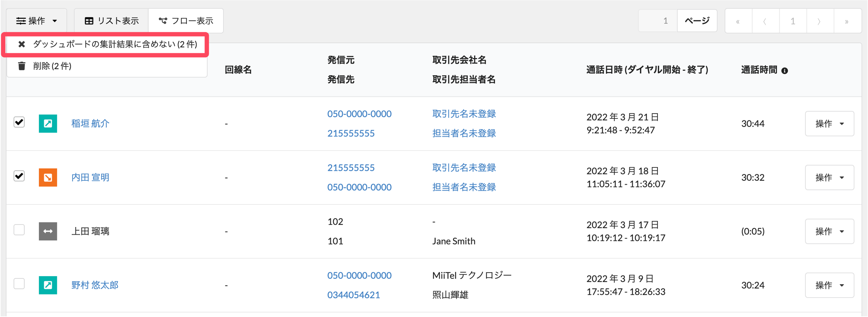
Task: Uncheck the checkbox for 稲垣 航介
Action: pos(19,122)
